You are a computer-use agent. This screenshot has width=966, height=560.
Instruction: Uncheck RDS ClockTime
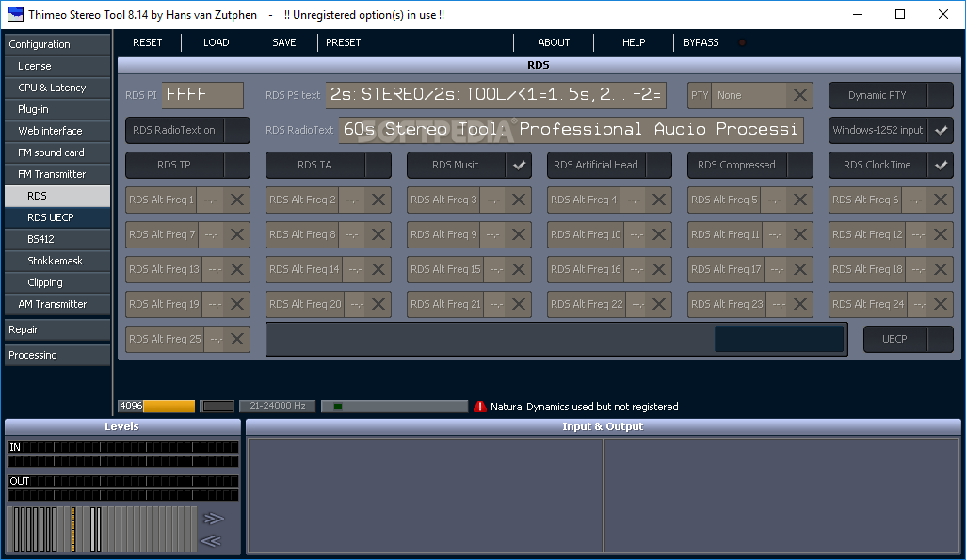point(891,165)
